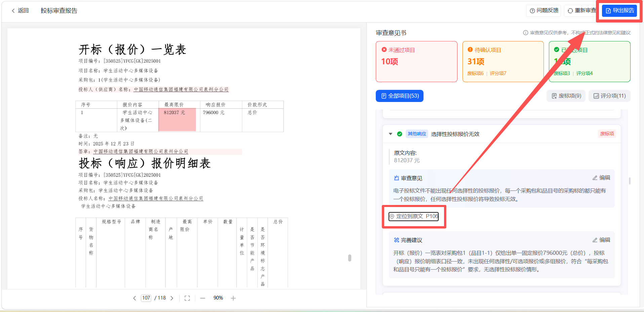Go to next document page
This screenshot has height=312, width=644.
coord(172,298)
